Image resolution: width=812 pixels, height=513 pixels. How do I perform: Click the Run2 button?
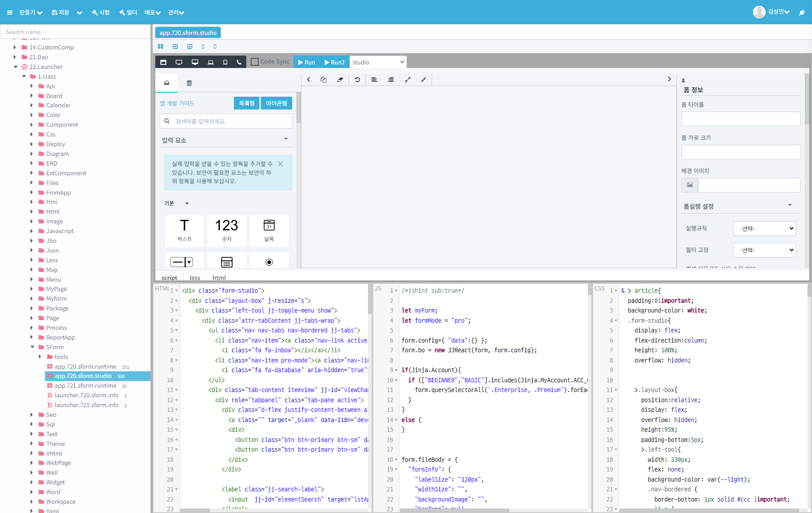[x=335, y=62]
